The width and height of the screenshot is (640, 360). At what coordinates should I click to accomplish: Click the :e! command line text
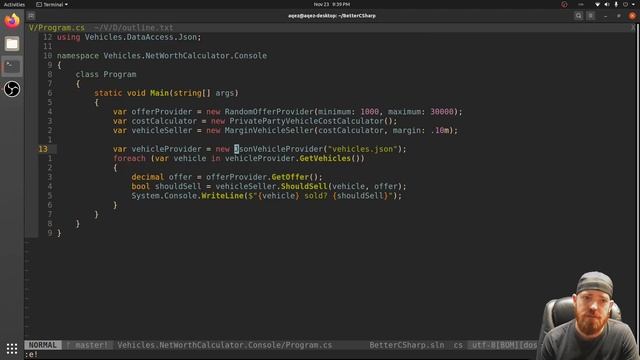[x=32, y=354]
